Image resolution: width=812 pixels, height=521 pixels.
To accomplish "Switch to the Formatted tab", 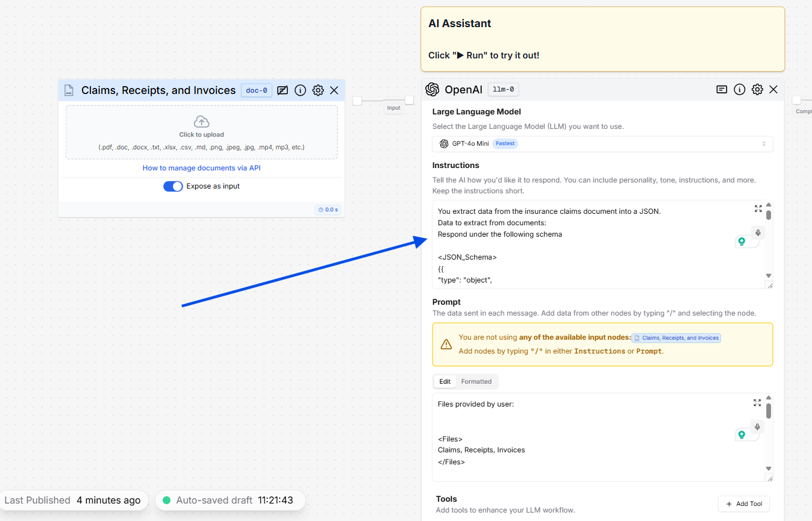I will (476, 381).
